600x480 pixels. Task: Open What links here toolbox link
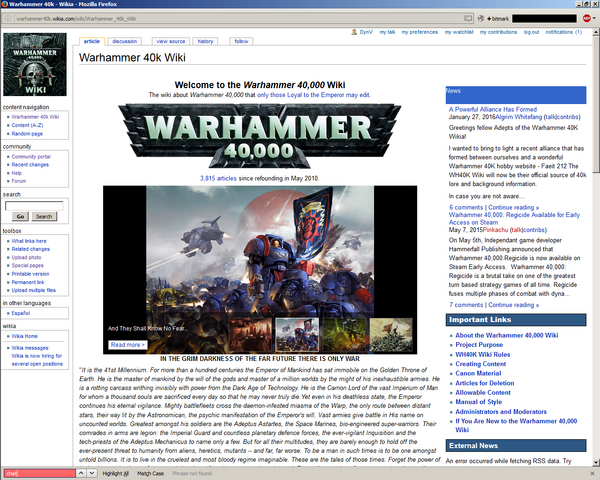pos(29,241)
